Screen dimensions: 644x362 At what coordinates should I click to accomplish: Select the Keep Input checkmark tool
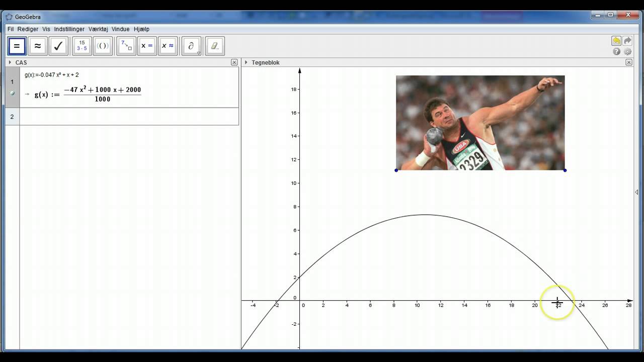tap(58, 46)
